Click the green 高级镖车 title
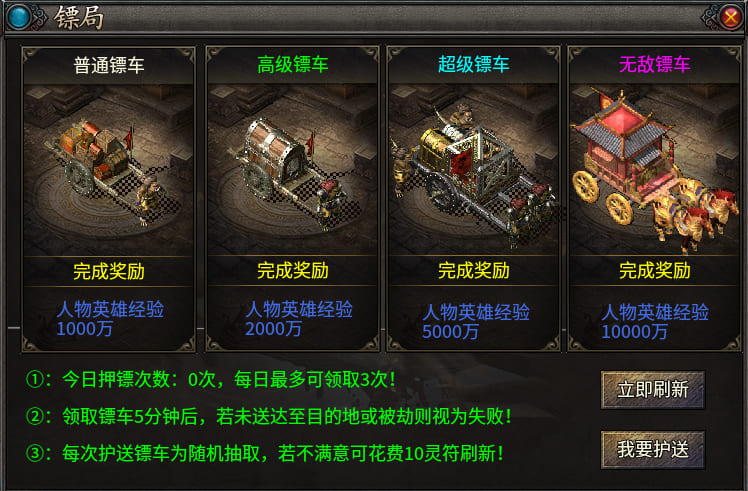748x491 pixels. (292, 64)
